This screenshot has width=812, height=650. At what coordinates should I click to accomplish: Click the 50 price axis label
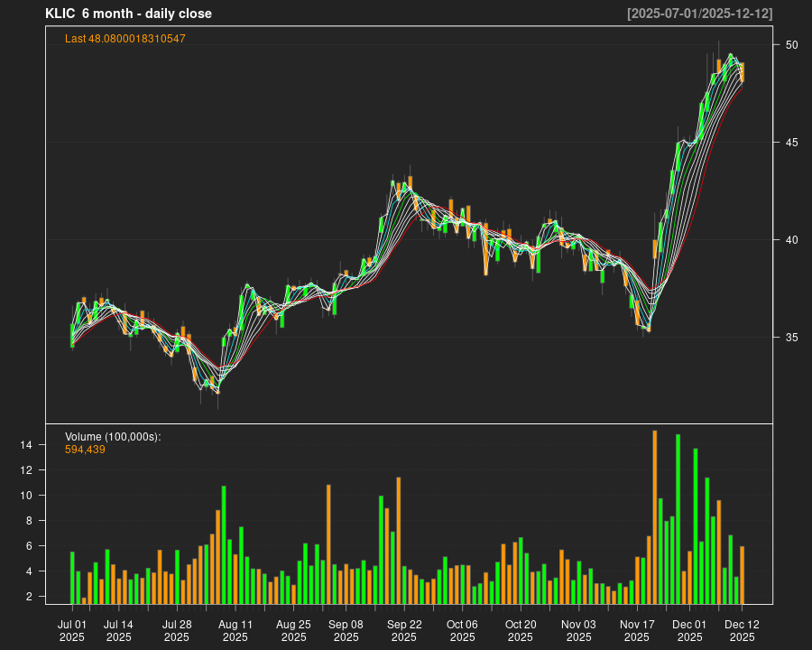(x=790, y=45)
